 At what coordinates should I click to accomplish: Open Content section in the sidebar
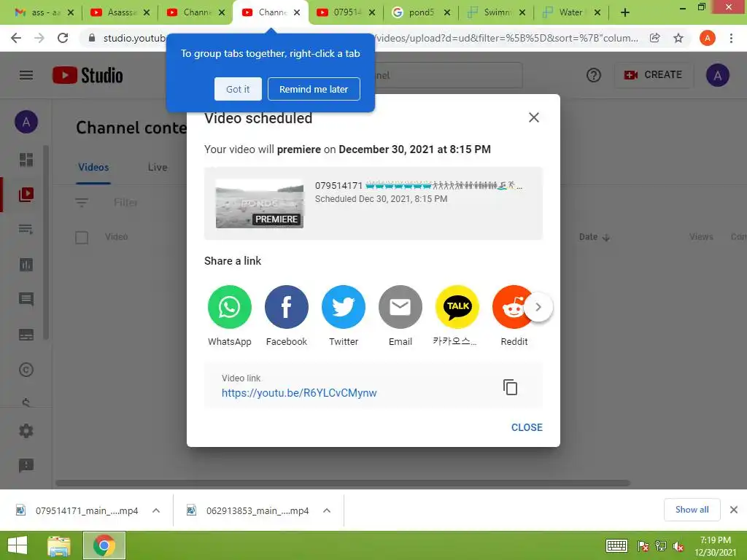click(26, 194)
